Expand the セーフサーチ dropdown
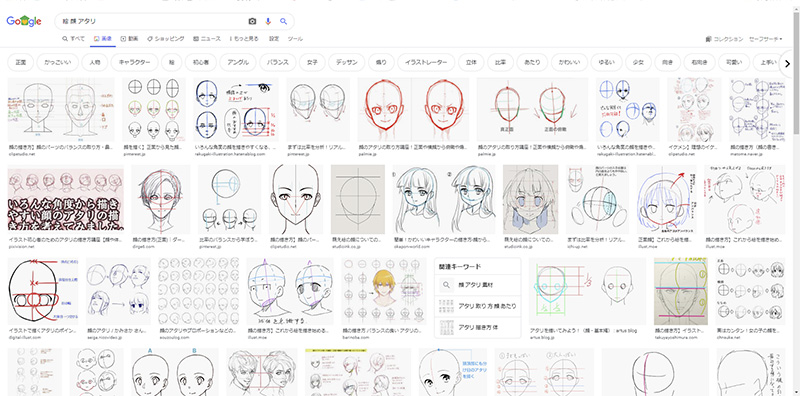 (766, 39)
